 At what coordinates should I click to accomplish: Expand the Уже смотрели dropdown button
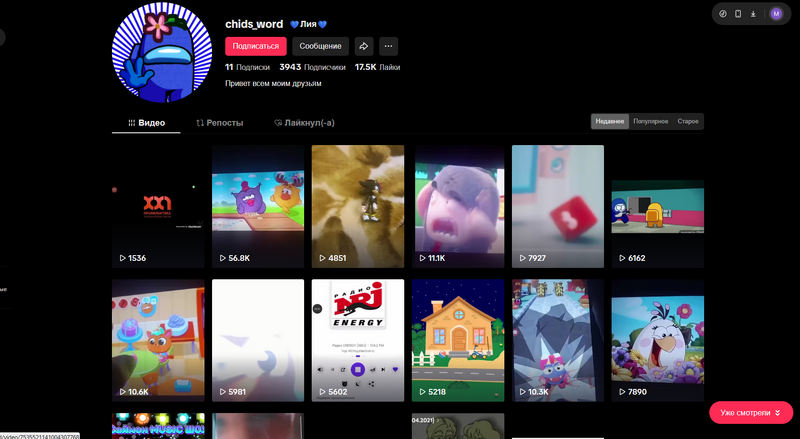coord(750,413)
